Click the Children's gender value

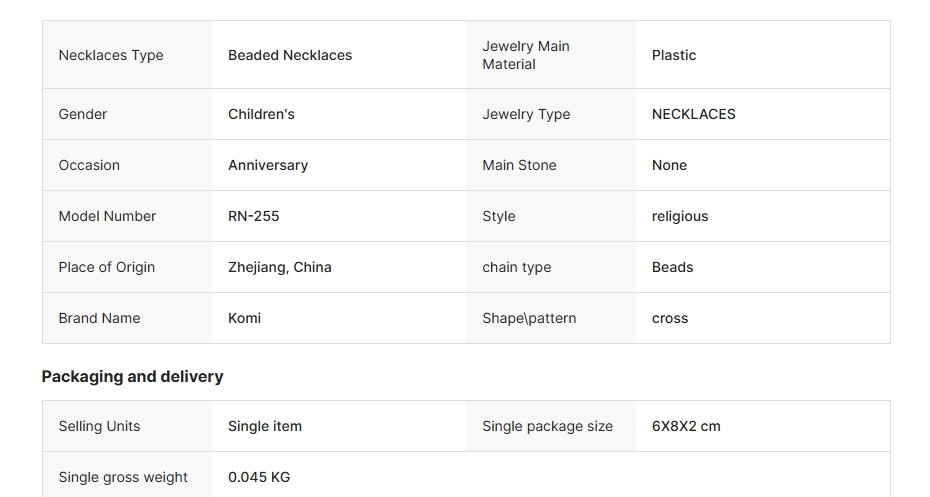click(x=261, y=114)
